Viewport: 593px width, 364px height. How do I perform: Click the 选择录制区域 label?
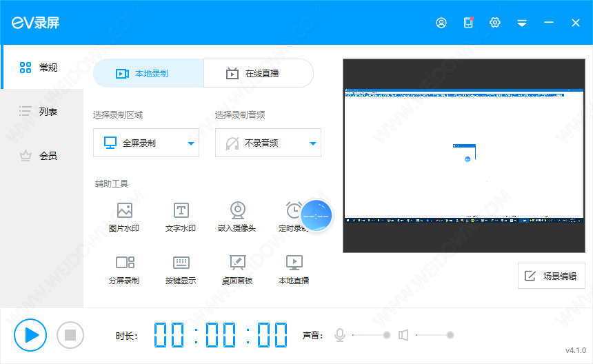tap(118, 115)
